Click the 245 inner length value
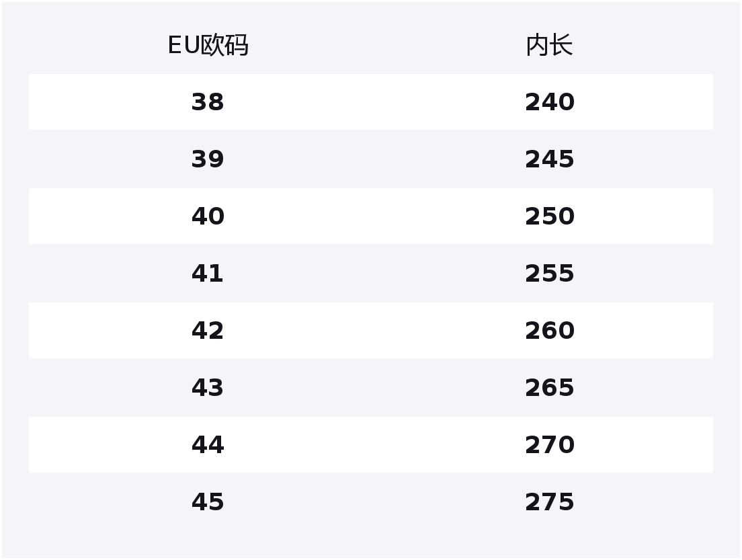This screenshot has height=560, width=742. pos(549,159)
